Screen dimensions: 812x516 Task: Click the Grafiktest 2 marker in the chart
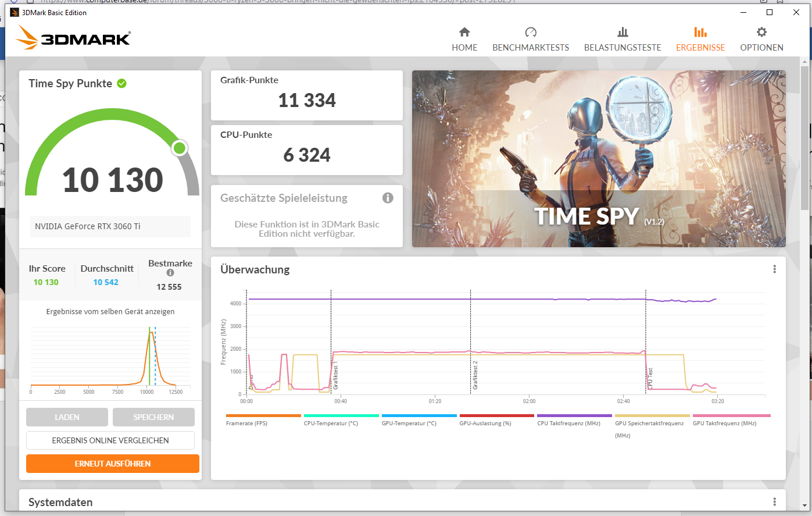[x=475, y=375]
